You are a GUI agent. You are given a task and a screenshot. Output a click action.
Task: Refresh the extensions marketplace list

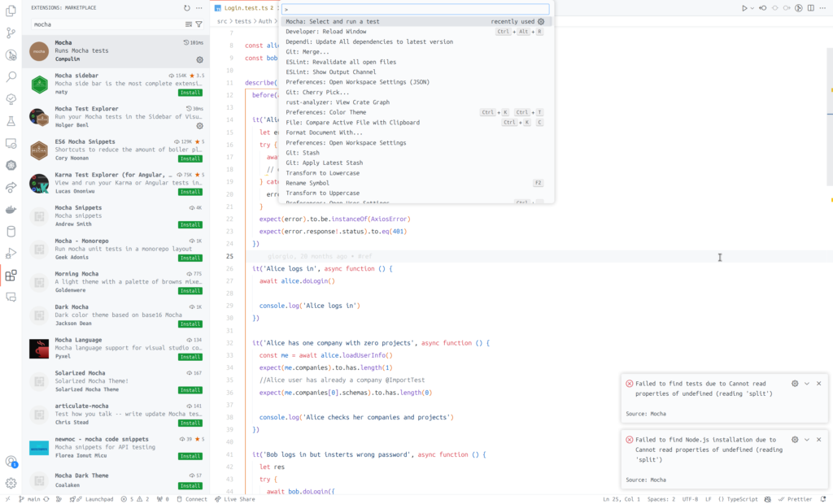point(187,8)
